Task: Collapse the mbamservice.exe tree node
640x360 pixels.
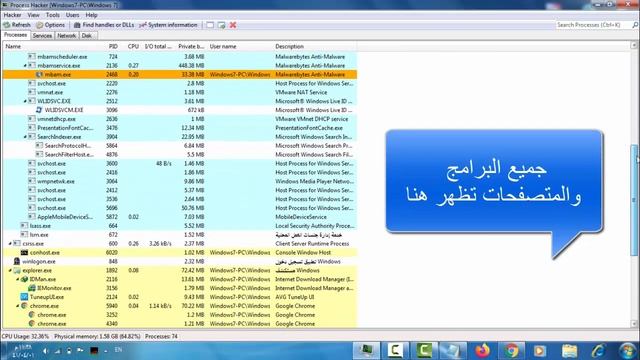Action: tap(25, 66)
